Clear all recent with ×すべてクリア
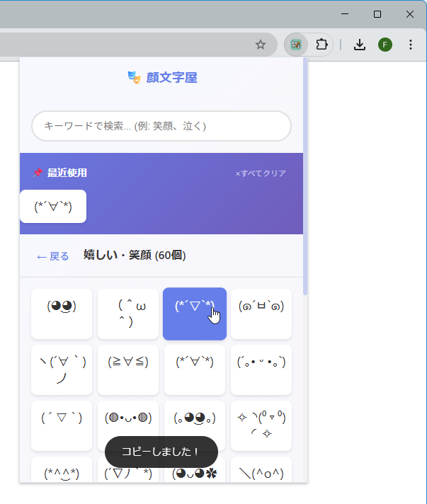The height and width of the screenshot is (504, 427). pyautogui.click(x=261, y=173)
